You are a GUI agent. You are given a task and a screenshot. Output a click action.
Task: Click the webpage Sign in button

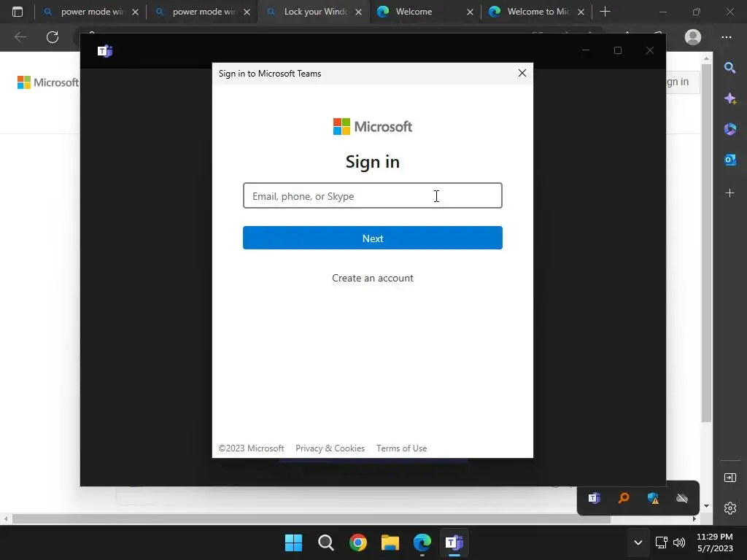[x=682, y=82]
